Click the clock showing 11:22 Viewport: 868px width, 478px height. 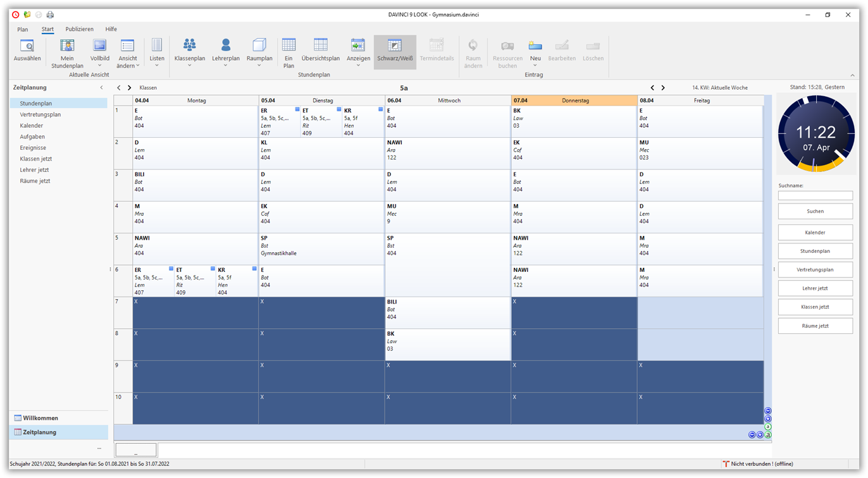[x=815, y=134]
